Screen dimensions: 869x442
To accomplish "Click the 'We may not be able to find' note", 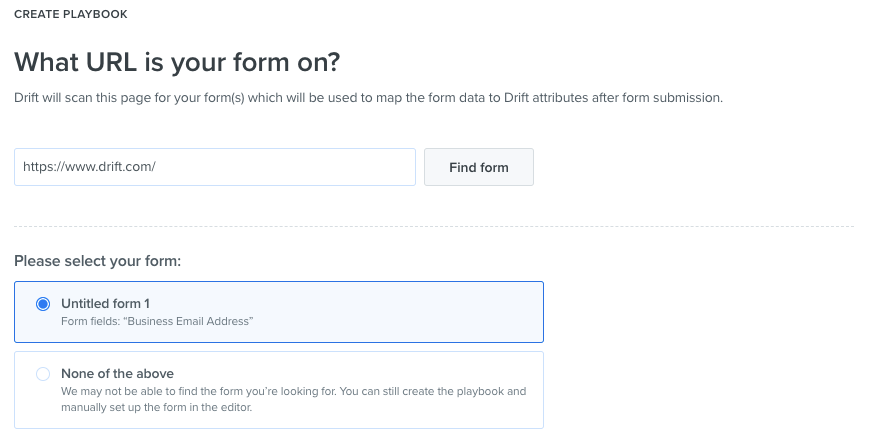I will (294, 391).
